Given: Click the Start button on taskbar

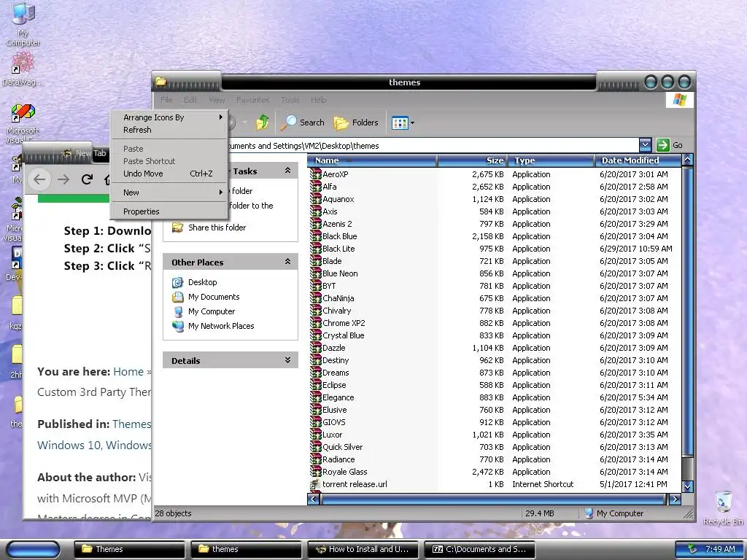Looking at the screenshot, I should pos(34,549).
